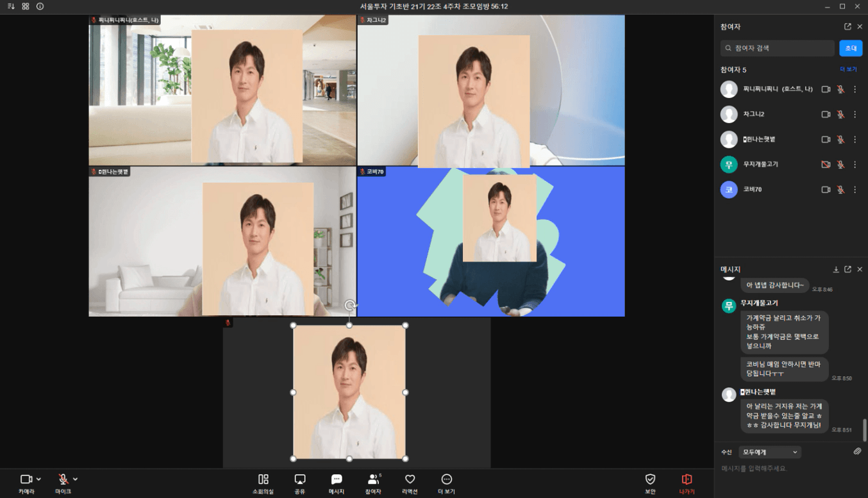Click the meeting info icon in title bar
868x498 pixels.
40,6
